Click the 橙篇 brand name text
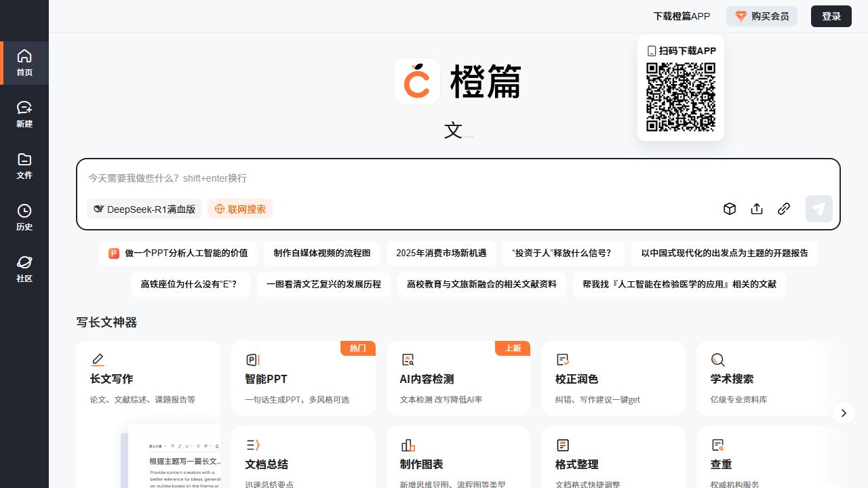The width and height of the screenshot is (868, 488). (486, 82)
